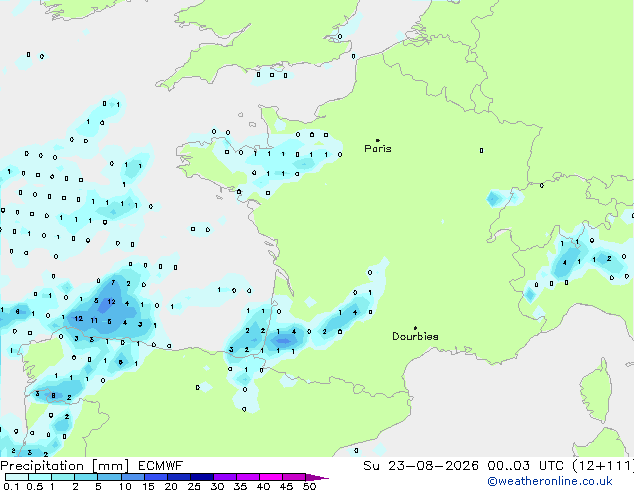Click the forecast date Su 23-08-2026

click(421, 466)
